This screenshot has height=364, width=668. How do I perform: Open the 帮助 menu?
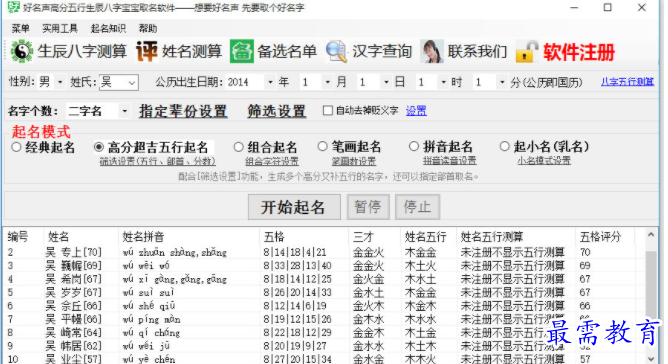(148, 29)
